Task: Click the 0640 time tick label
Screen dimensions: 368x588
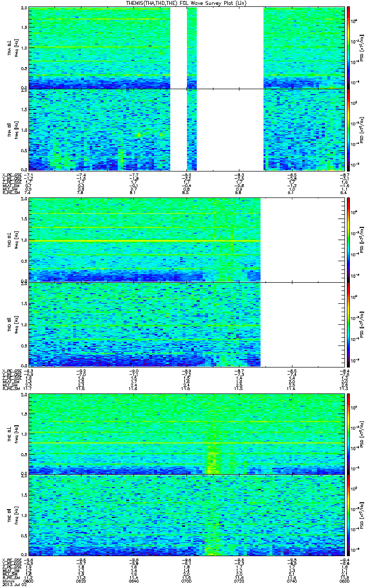Action: 133,582
